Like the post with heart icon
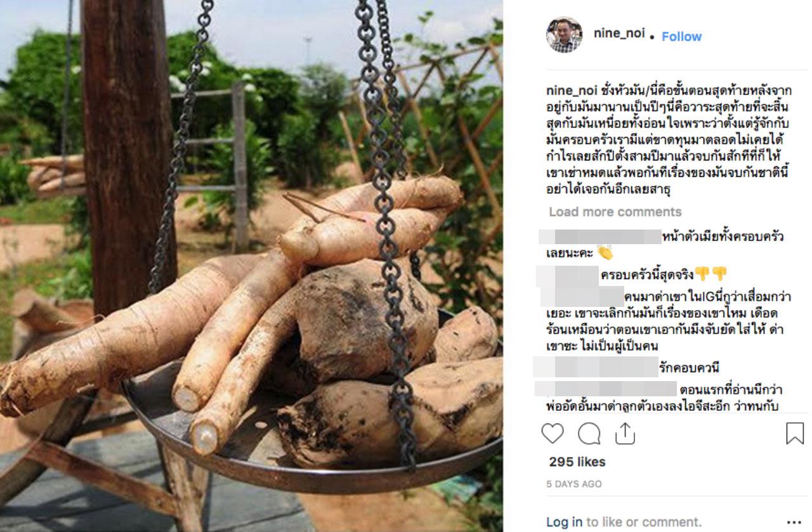Screen dimensions: 812x532 553,433
